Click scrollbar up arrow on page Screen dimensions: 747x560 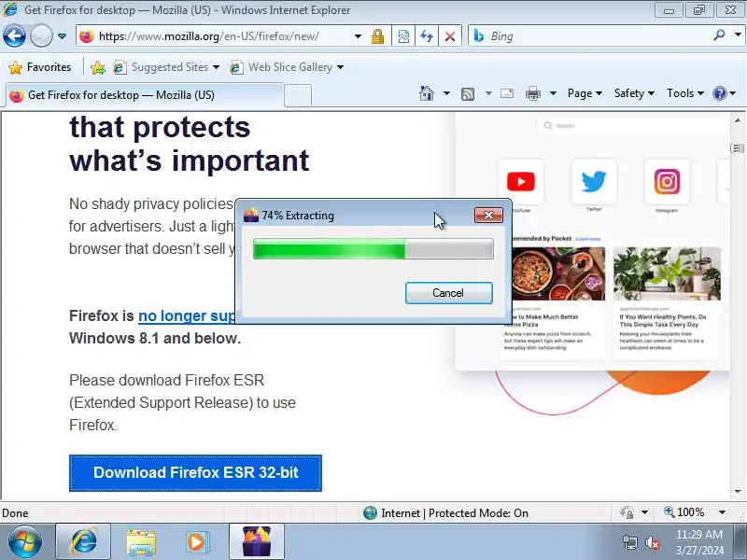(x=738, y=121)
